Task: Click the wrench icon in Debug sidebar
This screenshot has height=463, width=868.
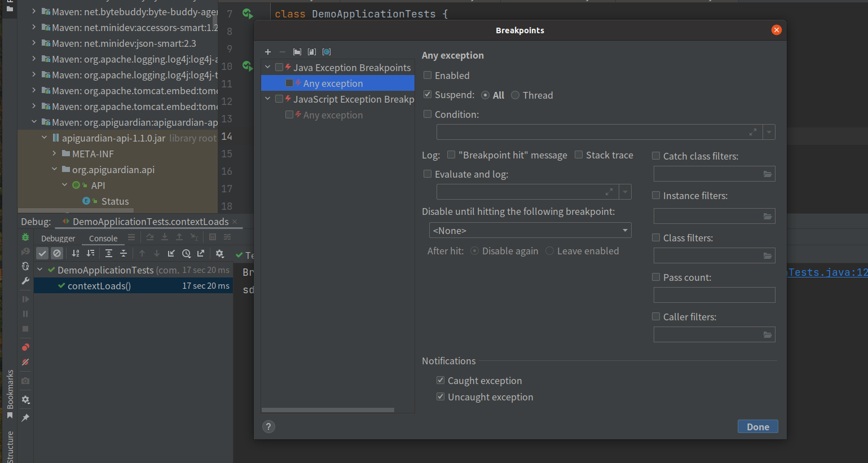Action: pyautogui.click(x=25, y=281)
